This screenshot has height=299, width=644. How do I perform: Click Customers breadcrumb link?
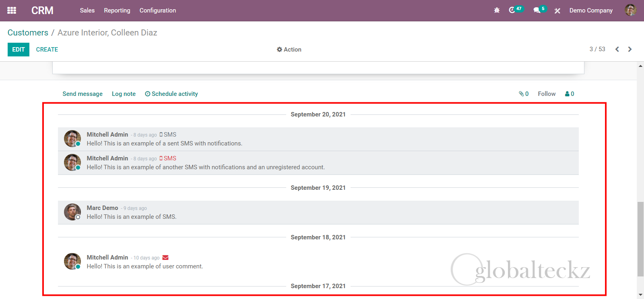pos(28,33)
